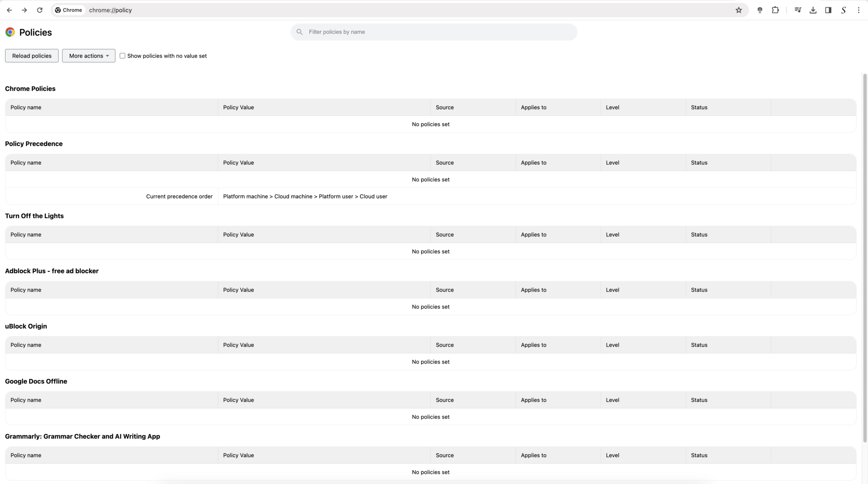Sort by the Policy name column header
Viewport: 868px width, 484px height.
click(25, 107)
